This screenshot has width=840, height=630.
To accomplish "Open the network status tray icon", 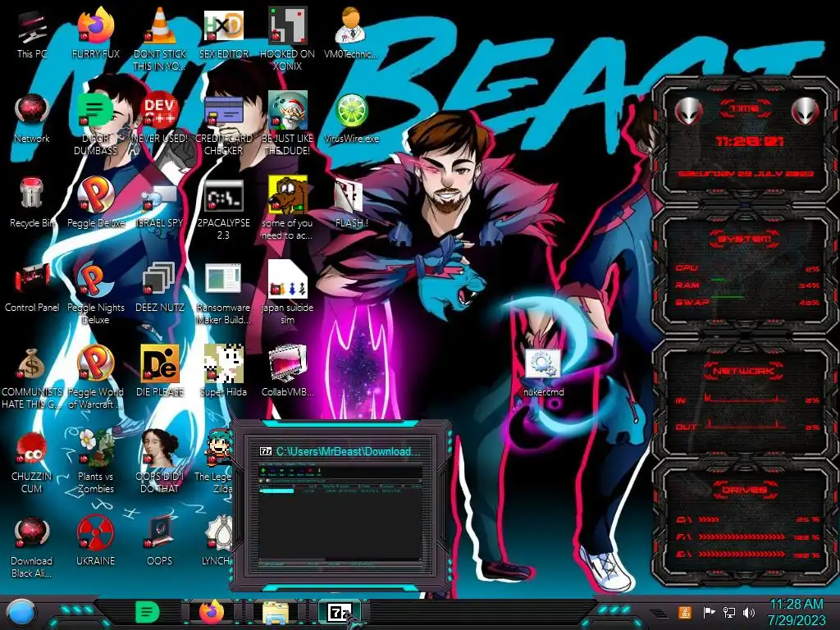I will tap(729, 612).
